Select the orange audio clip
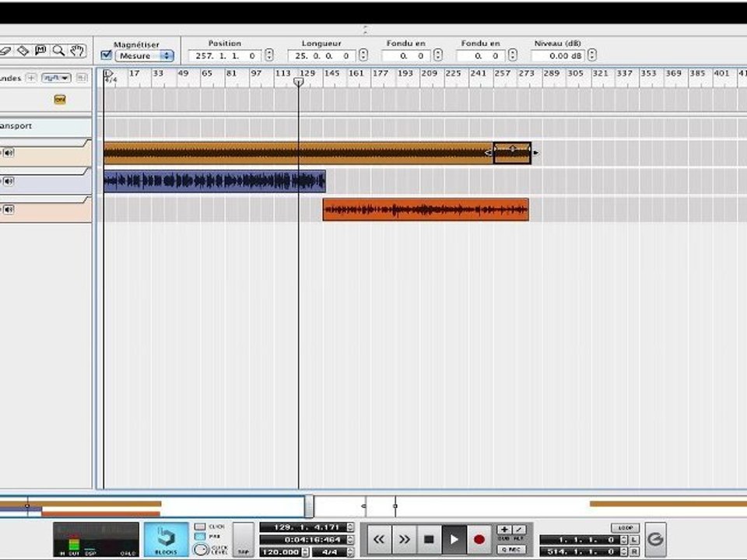 pyautogui.click(x=426, y=209)
